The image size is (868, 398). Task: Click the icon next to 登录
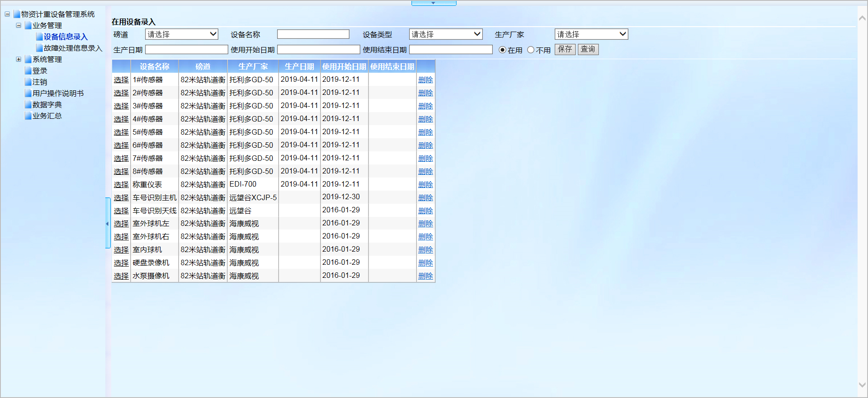pyautogui.click(x=28, y=70)
